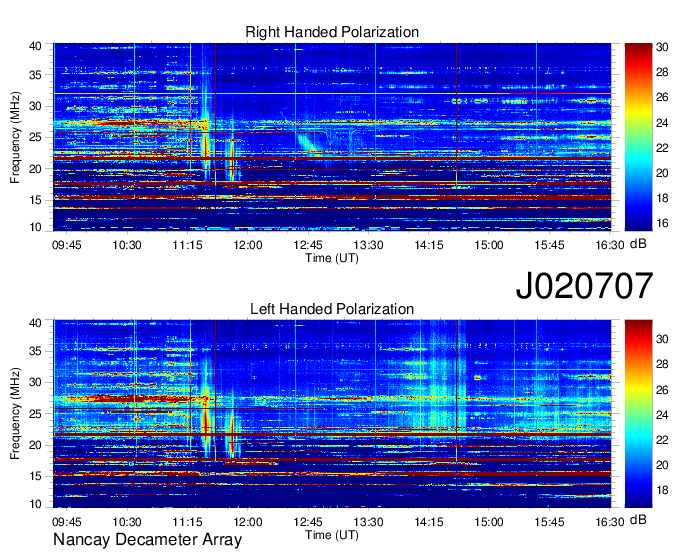Click 35 MHz tick on Left Handed frequency axis
680x552 pixels.
[x=35, y=351]
